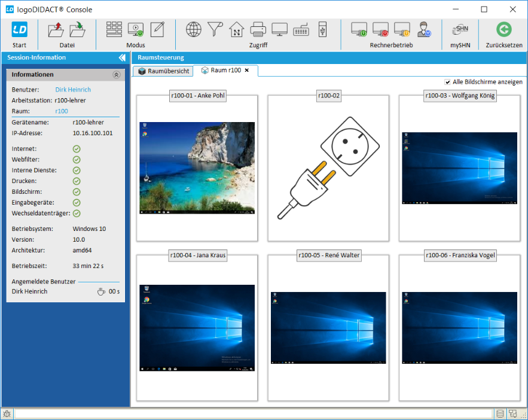Click the coffee cup idle icon
This screenshot has height=420, width=528.
(x=101, y=291)
